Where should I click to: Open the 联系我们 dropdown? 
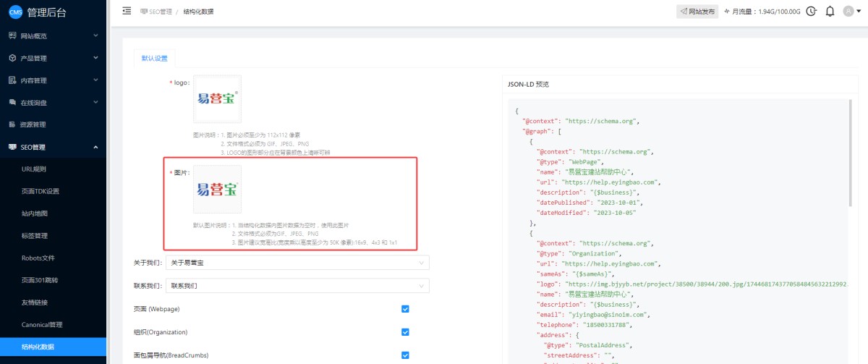tap(297, 286)
